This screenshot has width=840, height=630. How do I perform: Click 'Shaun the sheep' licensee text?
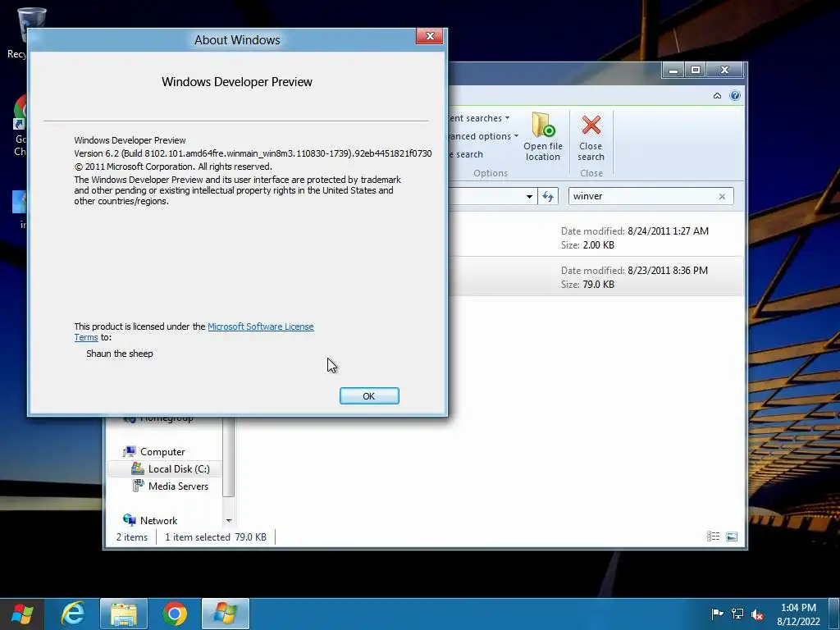(120, 354)
